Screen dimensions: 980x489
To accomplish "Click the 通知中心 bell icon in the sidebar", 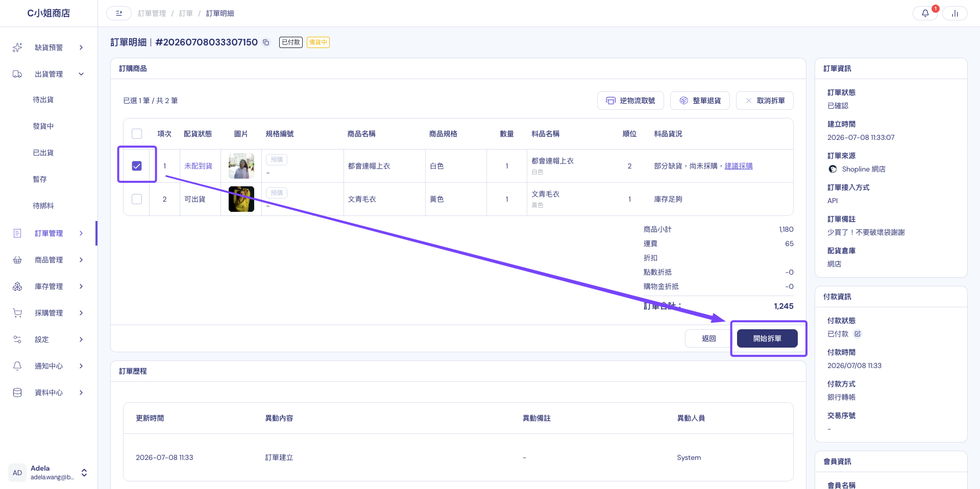I will (17, 366).
